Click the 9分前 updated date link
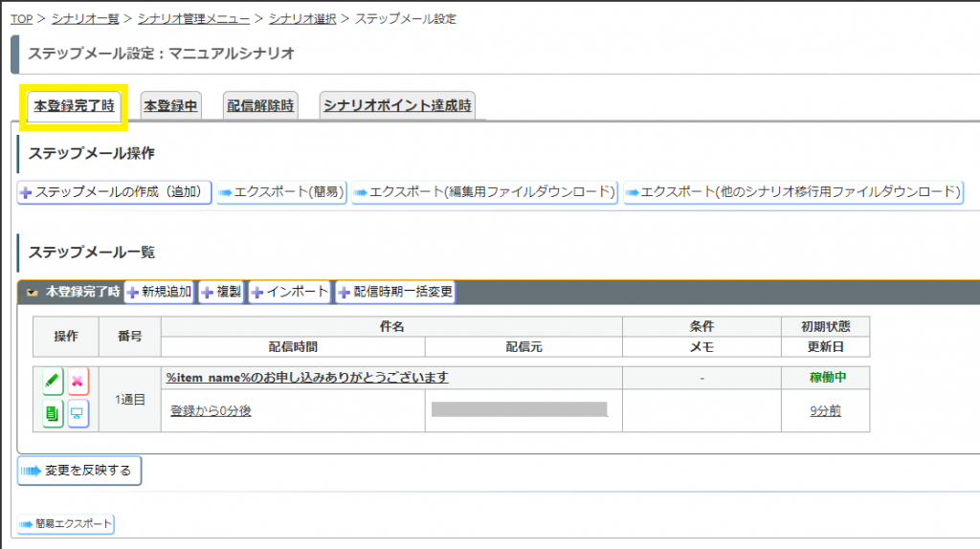980x549 pixels. click(x=825, y=410)
